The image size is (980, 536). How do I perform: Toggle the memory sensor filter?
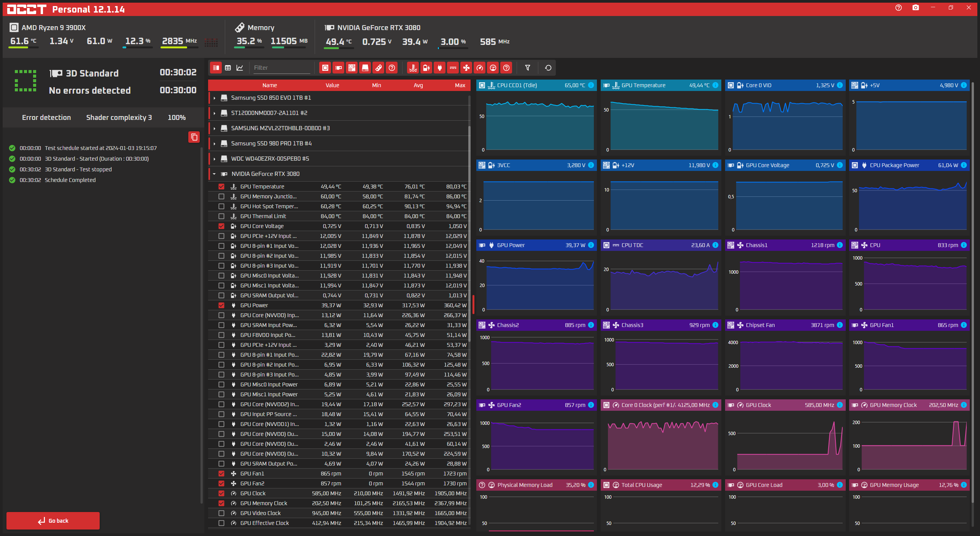tap(378, 68)
